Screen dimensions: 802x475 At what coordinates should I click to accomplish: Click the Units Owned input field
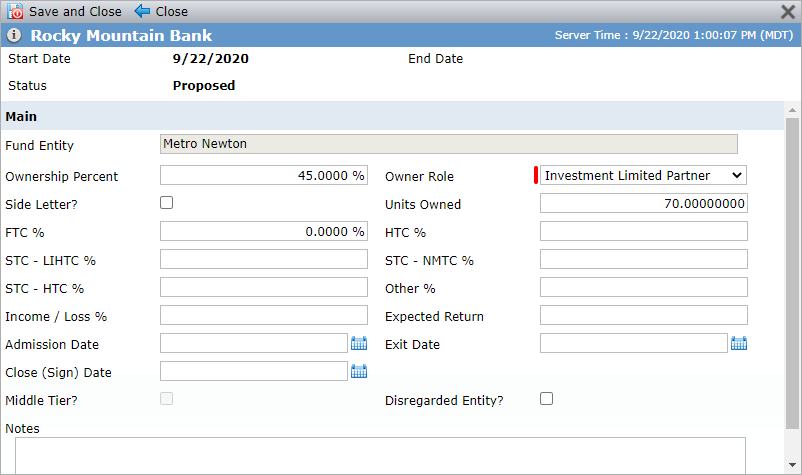point(643,203)
